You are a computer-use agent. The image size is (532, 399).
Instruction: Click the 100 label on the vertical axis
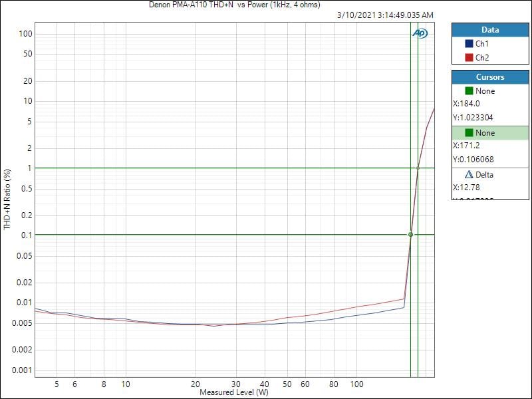click(25, 34)
